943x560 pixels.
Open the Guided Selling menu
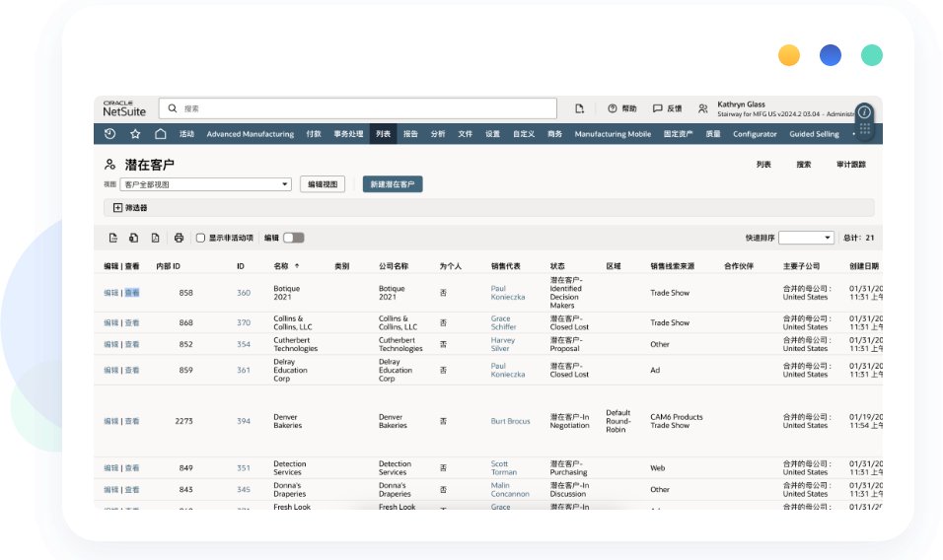pyautogui.click(x=815, y=134)
